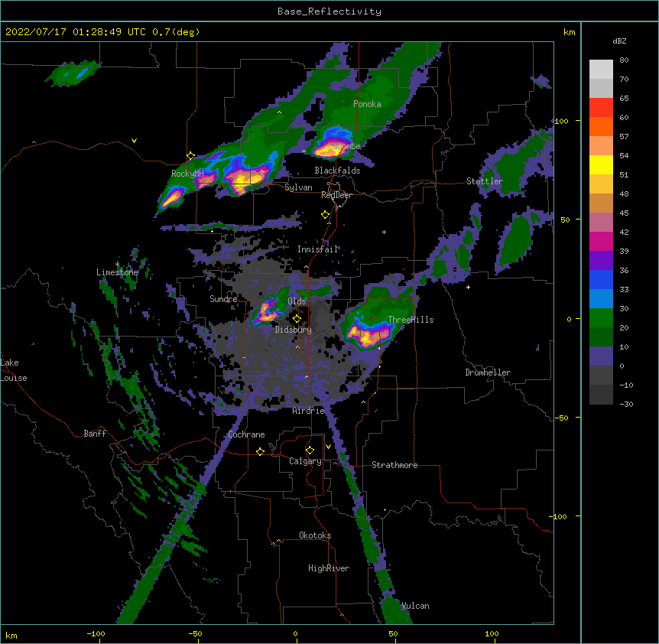This screenshot has width=659, height=644.
Task: Select the orange 57-60 dBZ legend swatch
Action: [x=601, y=126]
